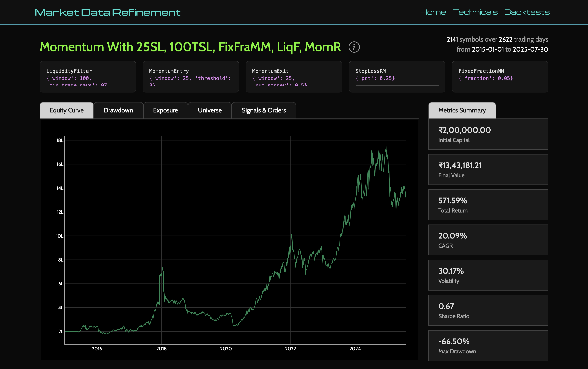Open the Technicals nav link
Image resolution: width=588 pixels, height=369 pixels.
coord(475,12)
